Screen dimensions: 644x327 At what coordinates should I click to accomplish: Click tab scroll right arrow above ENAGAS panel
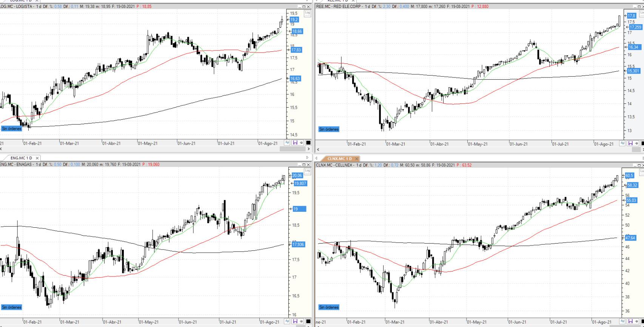click(x=307, y=158)
